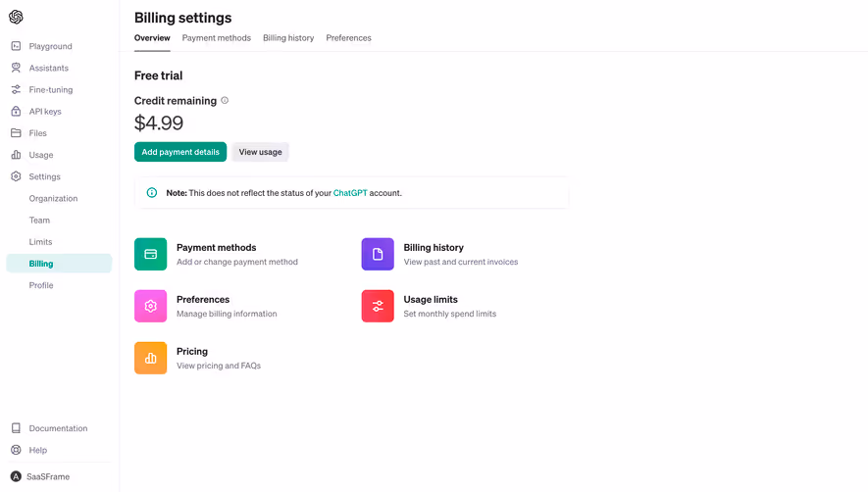Click the $4.99 credit amount

[x=159, y=123]
